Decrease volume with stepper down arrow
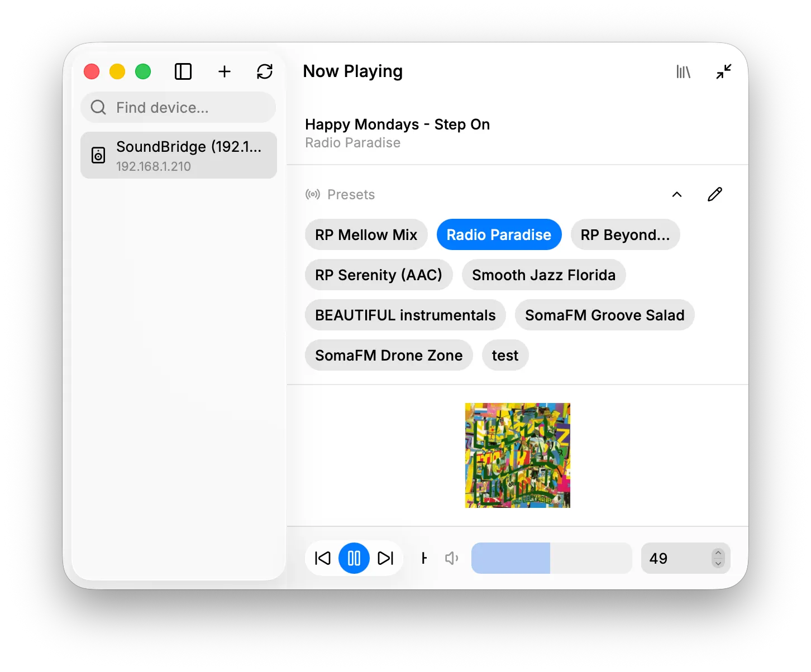The height and width of the screenshot is (672, 811). (718, 563)
